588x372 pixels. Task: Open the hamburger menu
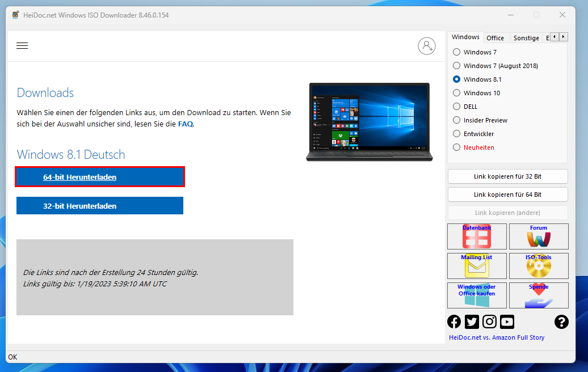[x=22, y=46]
